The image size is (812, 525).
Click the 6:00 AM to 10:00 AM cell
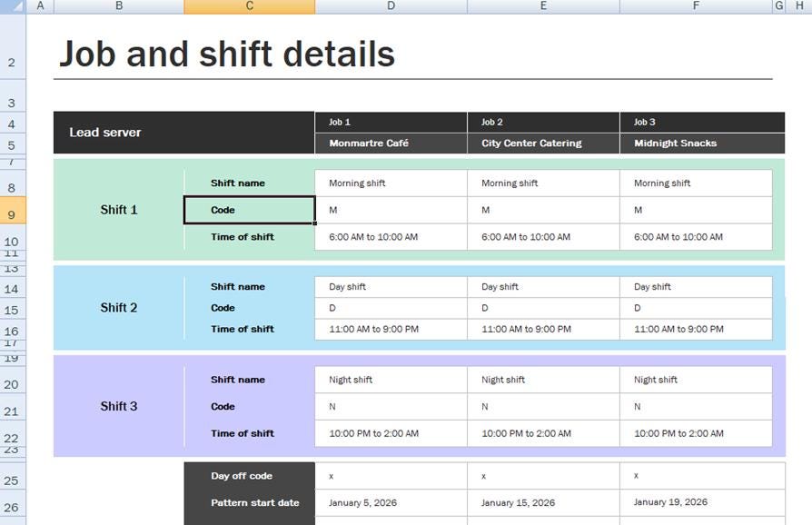(391, 236)
